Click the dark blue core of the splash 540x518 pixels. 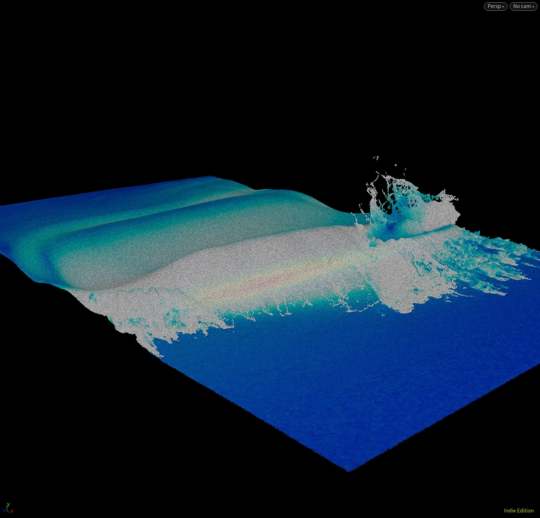pos(391,227)
